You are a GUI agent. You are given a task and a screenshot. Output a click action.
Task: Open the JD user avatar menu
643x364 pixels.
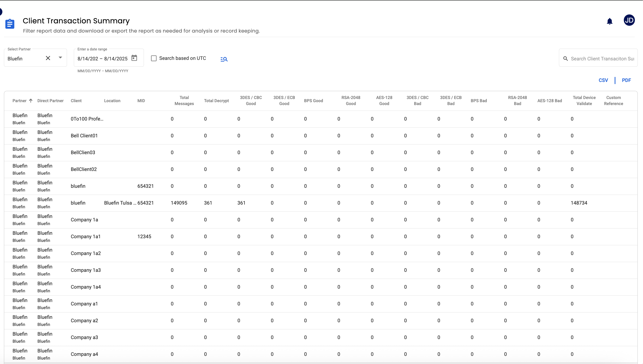(629, 20)
